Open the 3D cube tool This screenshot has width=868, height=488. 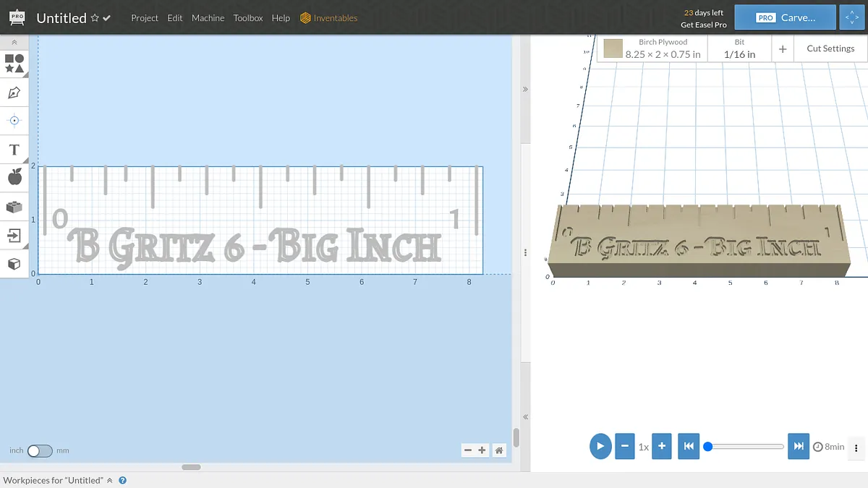tap(14, 264)
